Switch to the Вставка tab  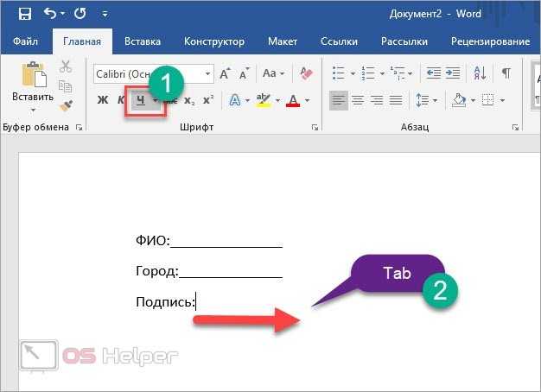click(x=143, y=41)
